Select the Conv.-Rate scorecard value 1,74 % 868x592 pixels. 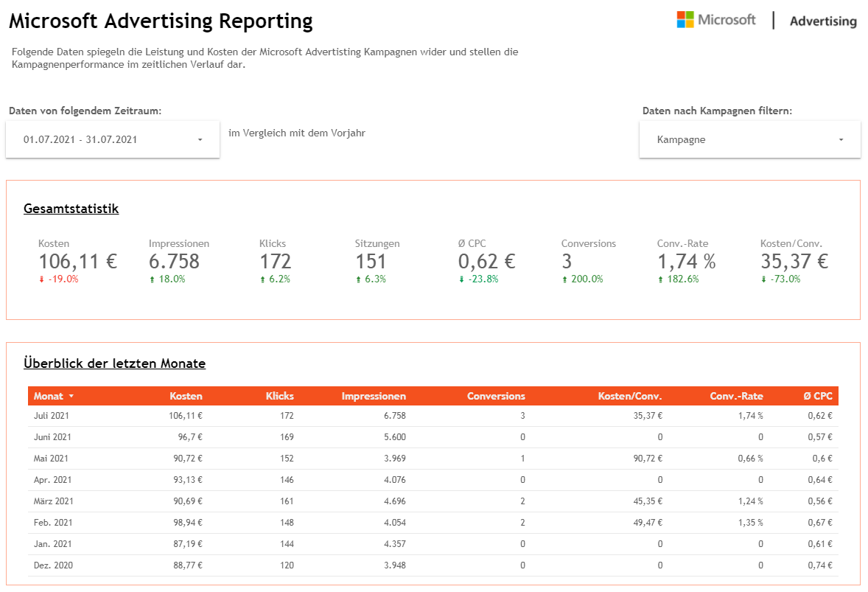pyautogui.click(x=687, y=262)
